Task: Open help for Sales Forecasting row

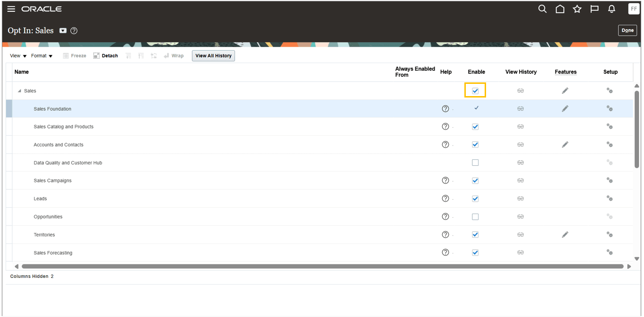Action: (446, 252)
